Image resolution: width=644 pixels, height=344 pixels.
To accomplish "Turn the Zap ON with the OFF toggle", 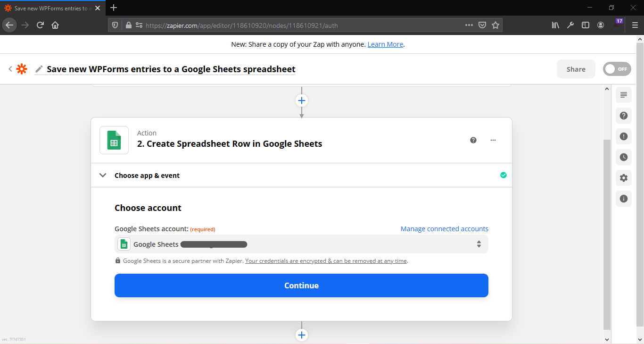I will 617,69.
